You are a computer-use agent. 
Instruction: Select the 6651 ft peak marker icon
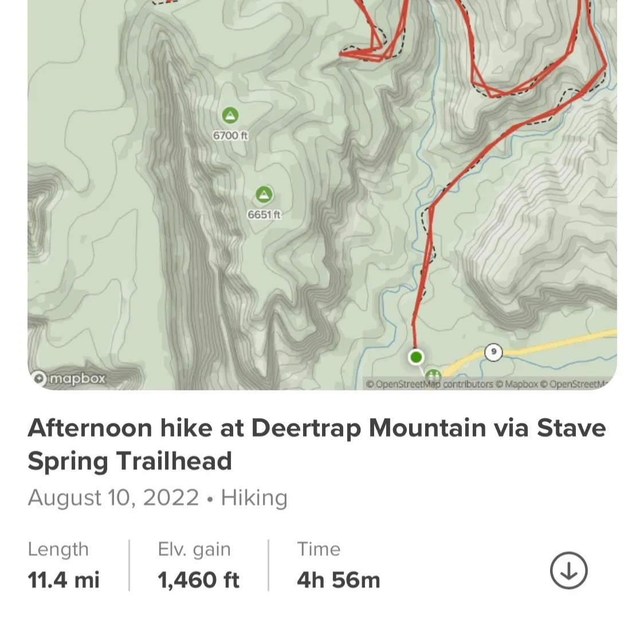tap(264, 195)
